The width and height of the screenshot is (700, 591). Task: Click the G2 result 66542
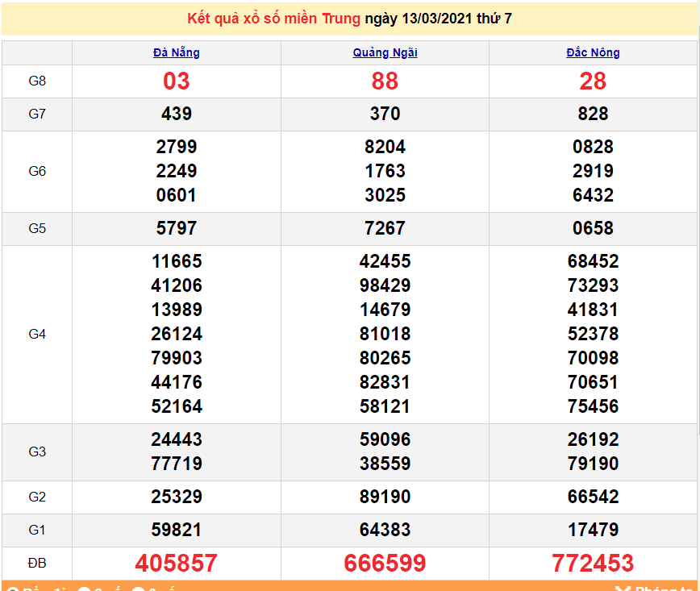(x=593, y=497)
